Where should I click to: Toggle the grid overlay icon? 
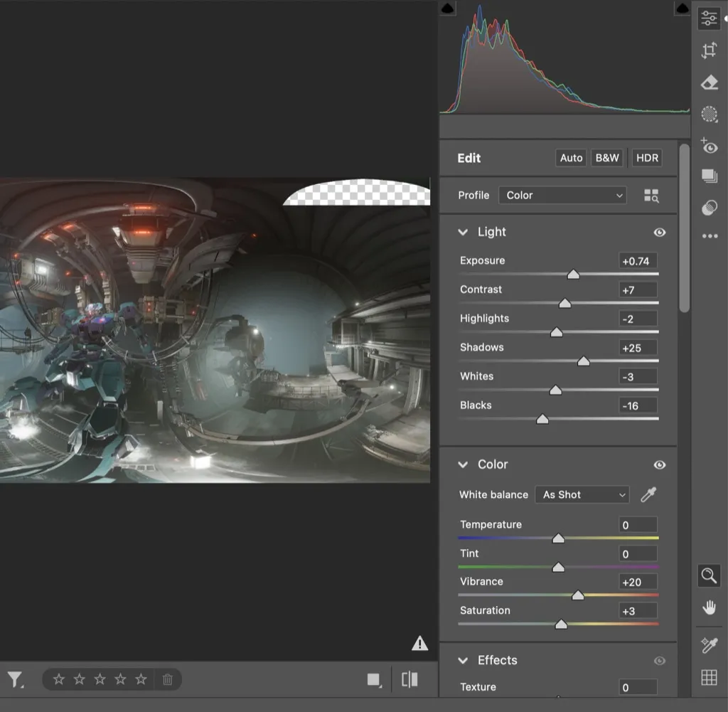click(x=709, y=677)
